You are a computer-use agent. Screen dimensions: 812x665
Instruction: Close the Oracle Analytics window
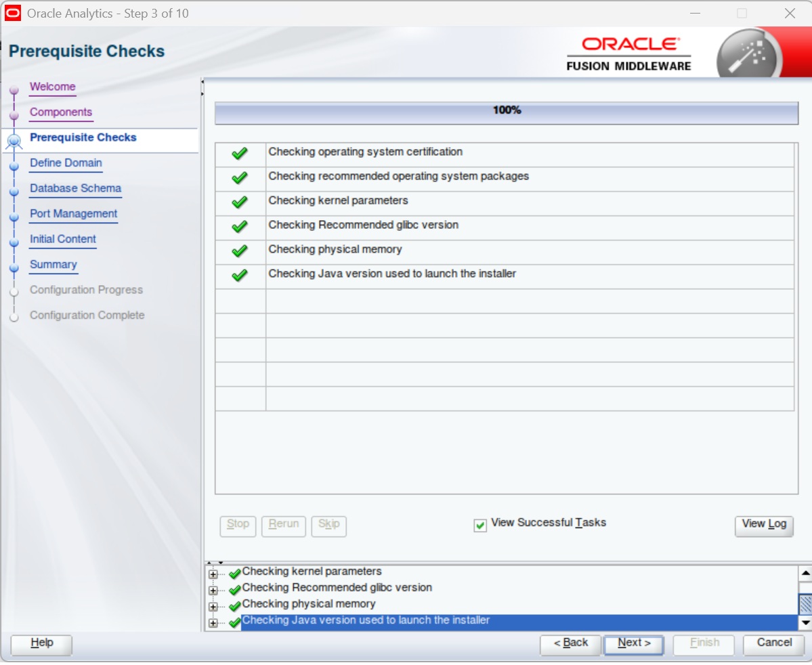point(789,14)
